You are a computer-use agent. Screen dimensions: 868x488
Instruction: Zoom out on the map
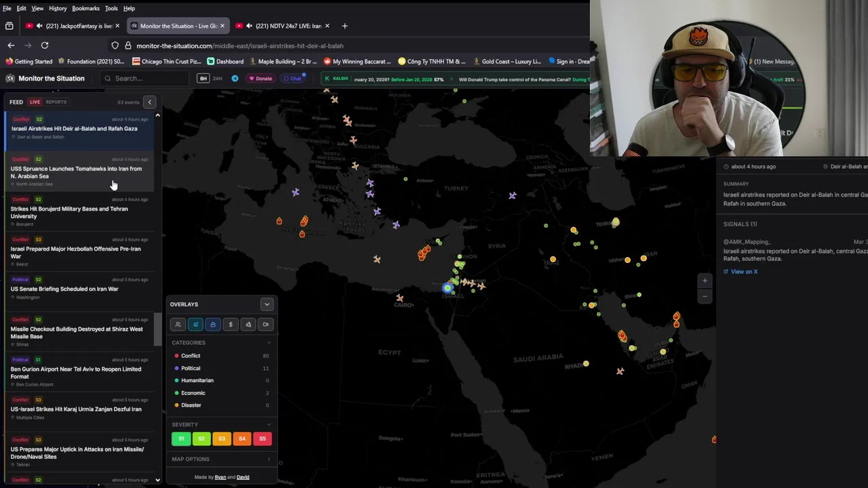point(705,296)
